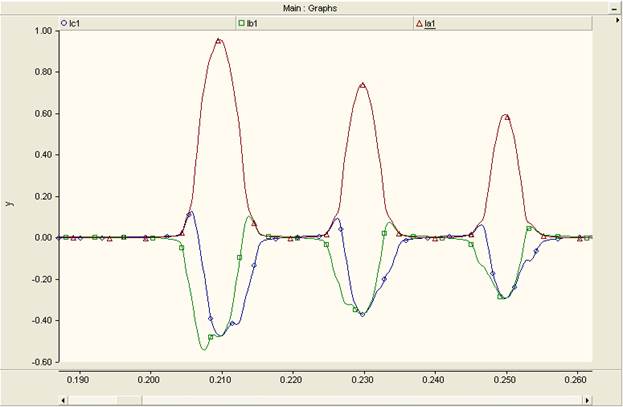Click the 0.230 x-axis tick label
Image resolution: width=623 pixels, height=407 pixels.
[362, 380]
